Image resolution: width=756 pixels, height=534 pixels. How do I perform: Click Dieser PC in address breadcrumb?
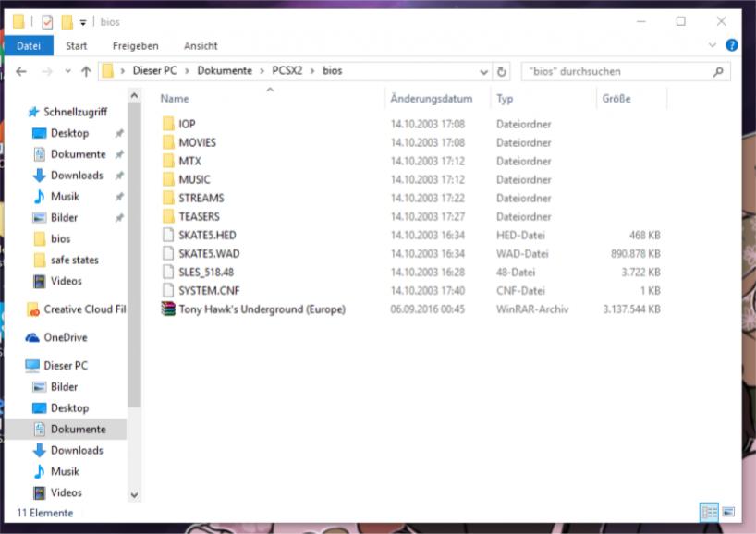coord(154,71)
